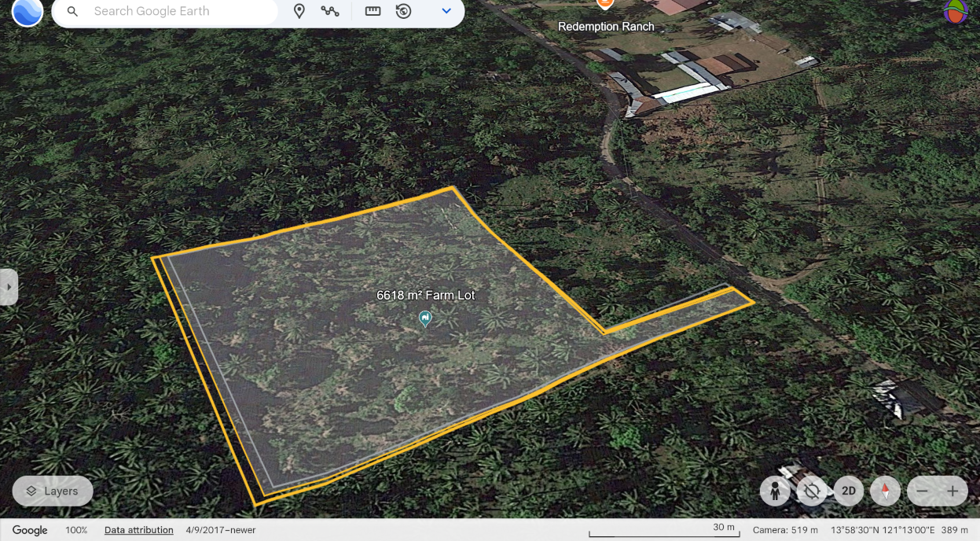The image size is (980, 541).
Task: Select the Add placemark tool
Action: pyautogui.click(x=299, y=11)
